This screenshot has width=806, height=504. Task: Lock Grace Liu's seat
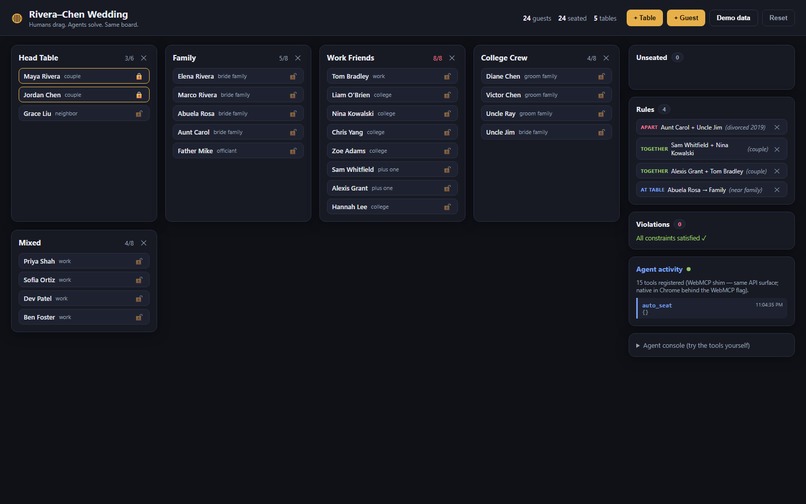click(x=139, y=114)
